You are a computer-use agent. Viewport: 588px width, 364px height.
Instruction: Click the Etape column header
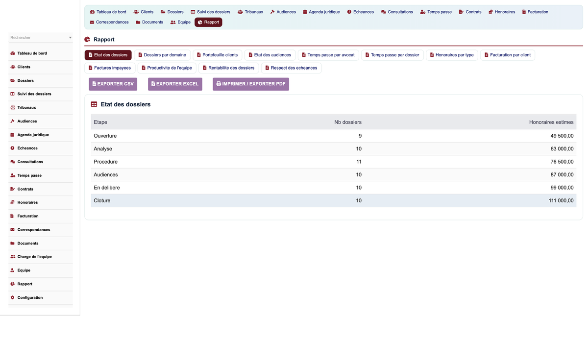100,122
